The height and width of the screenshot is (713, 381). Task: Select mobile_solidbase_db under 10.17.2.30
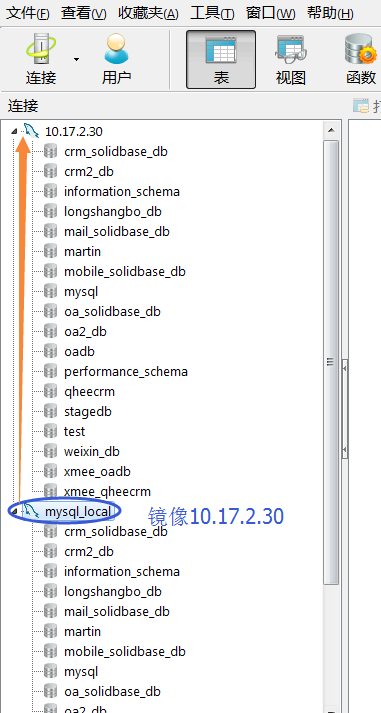[x=125, y=271]
